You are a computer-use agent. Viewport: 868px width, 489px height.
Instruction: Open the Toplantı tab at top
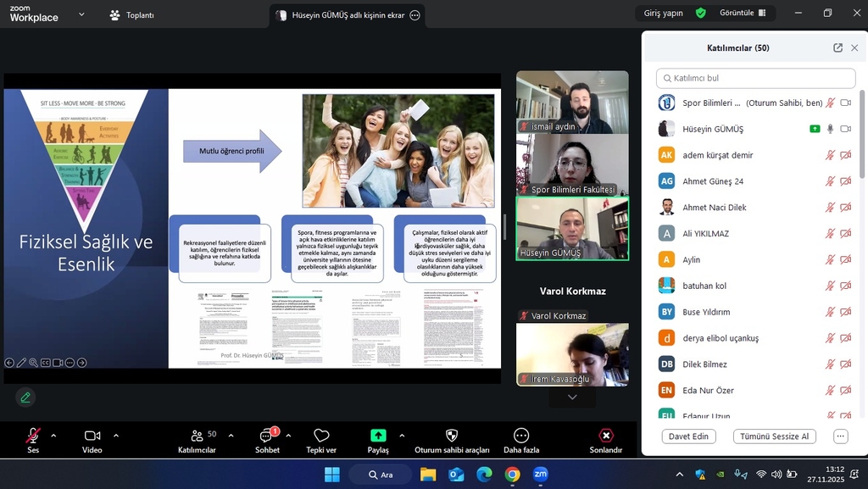(132, 15)
